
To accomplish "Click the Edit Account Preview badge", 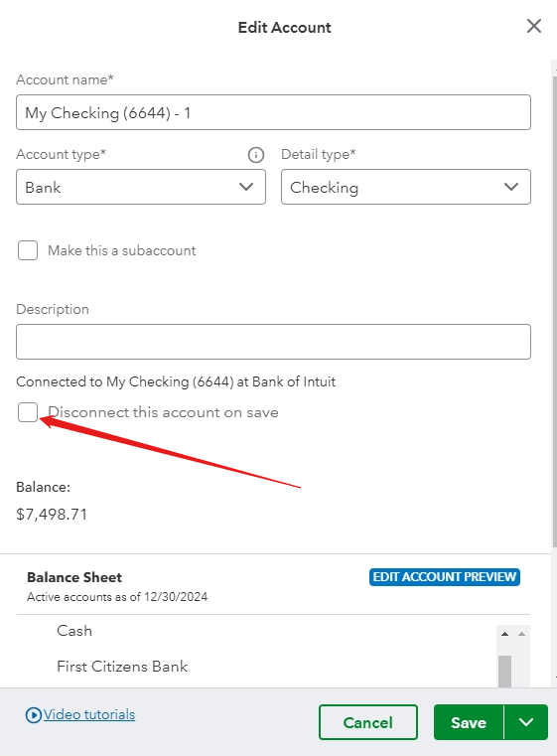I will click(444, 576).
